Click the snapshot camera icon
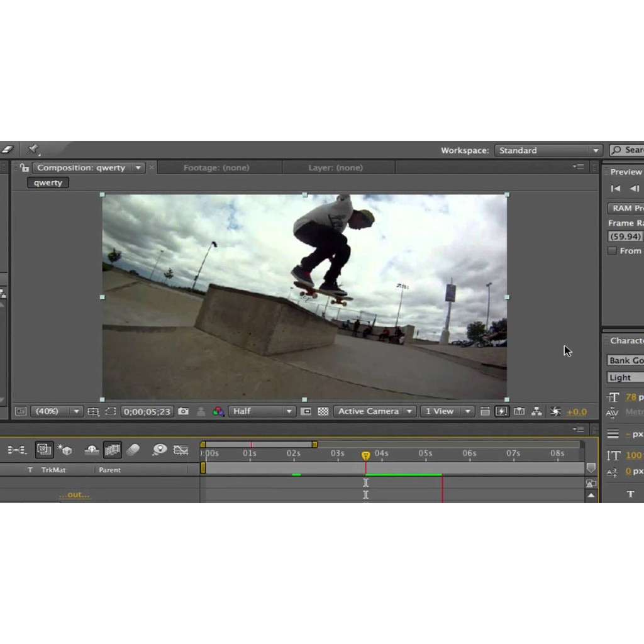Screen dimensions: 644x644 click(x=183, y=411)
